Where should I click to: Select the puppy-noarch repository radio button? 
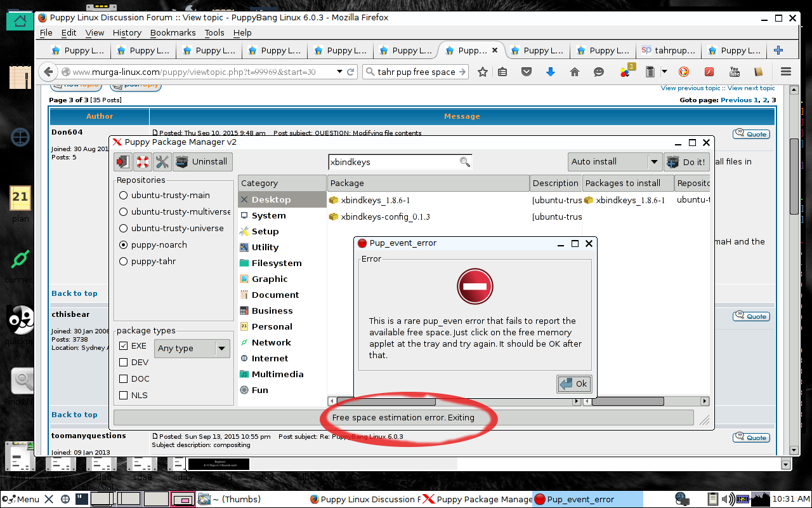pyautogui.click(x=123, y=245)
